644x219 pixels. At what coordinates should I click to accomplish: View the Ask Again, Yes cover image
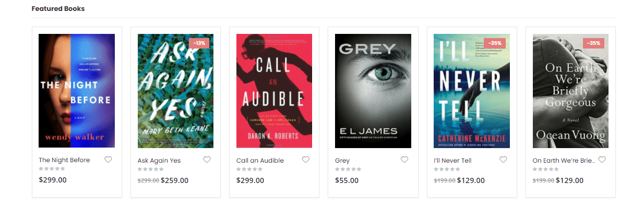click(175, 91)
